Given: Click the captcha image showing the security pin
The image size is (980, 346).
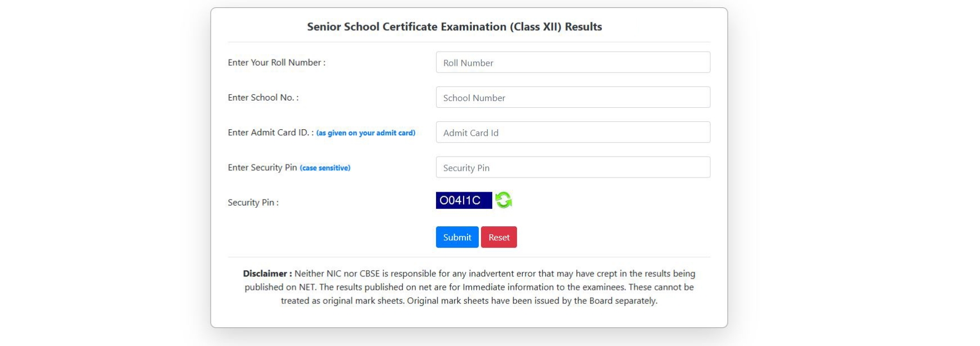Looking at the screenshot, I should [464, 200].
